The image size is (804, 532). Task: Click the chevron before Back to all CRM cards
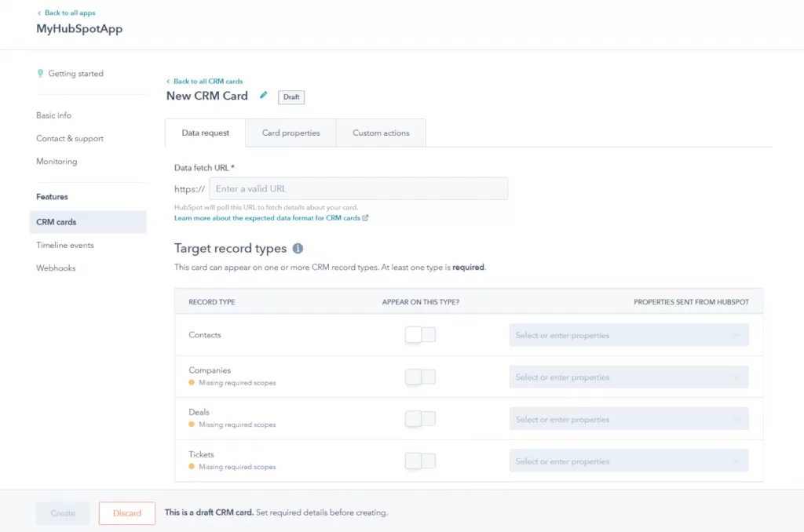click(167, 81)
